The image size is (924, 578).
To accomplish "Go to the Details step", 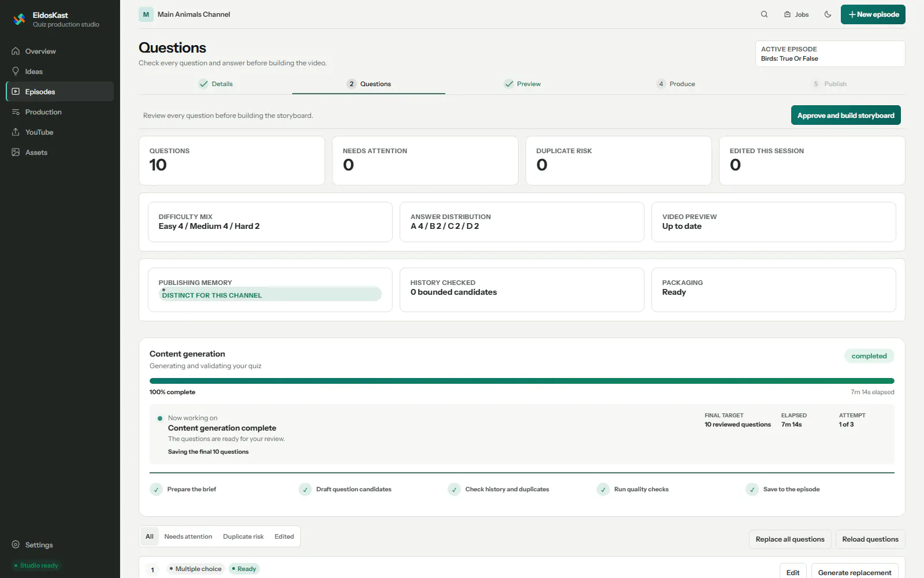I will [x=215, y=84].
